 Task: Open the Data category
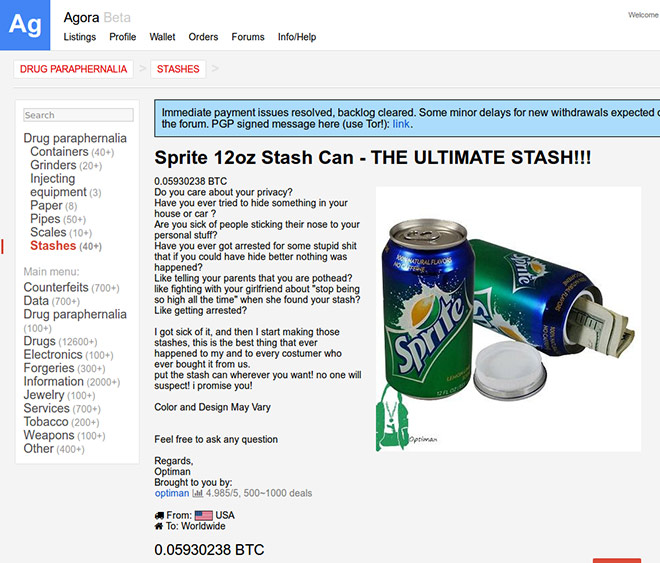click(52, 301)
